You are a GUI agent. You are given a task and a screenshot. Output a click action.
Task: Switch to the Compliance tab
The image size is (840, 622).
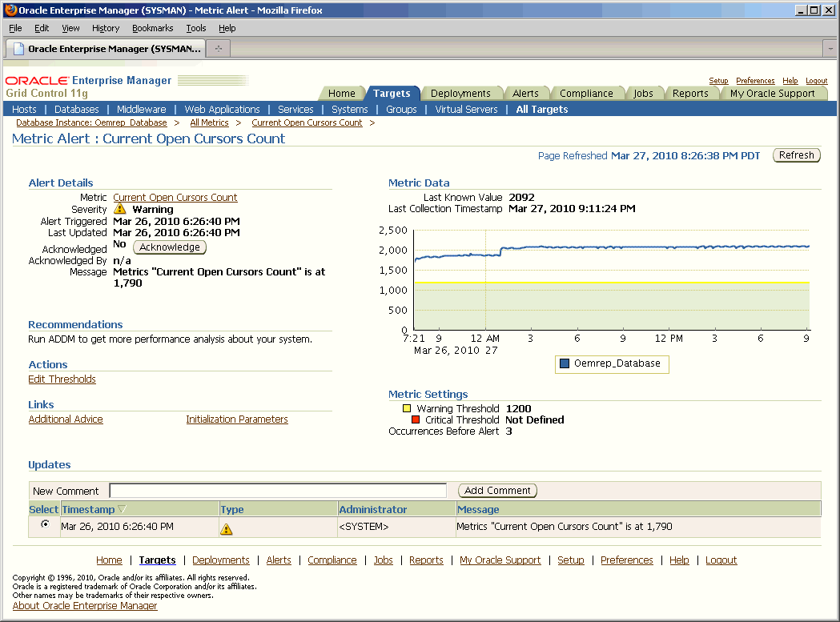587,93
